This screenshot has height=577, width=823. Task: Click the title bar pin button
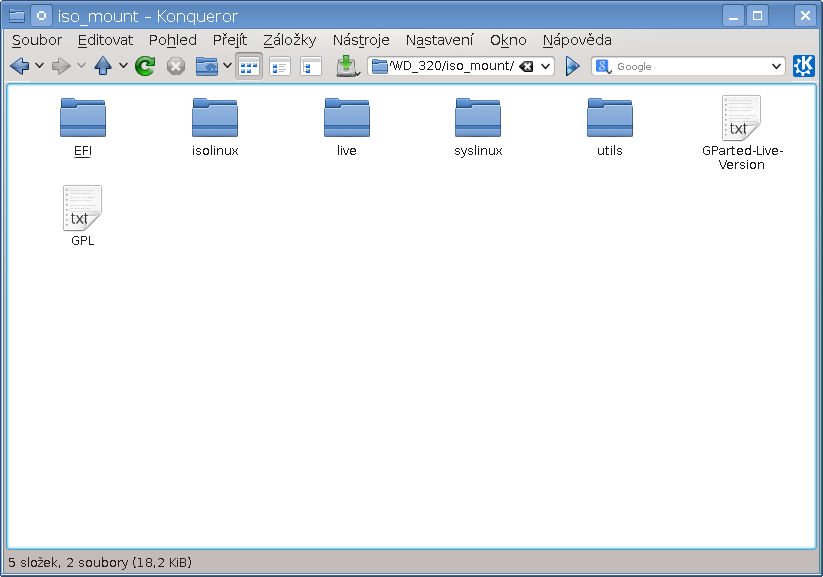tap(41, 16)
